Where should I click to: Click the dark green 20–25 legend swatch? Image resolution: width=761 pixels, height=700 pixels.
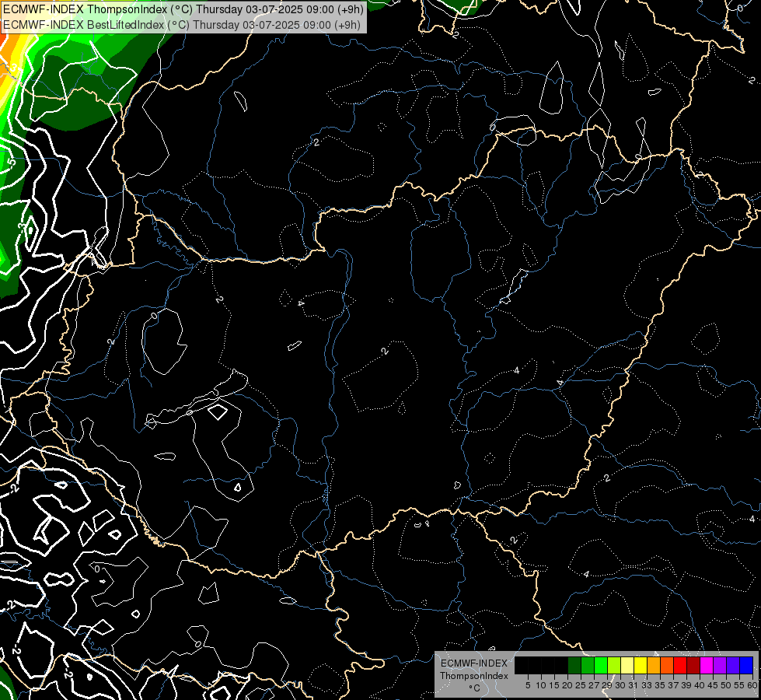pyautogui.click(x=574, y=665)
